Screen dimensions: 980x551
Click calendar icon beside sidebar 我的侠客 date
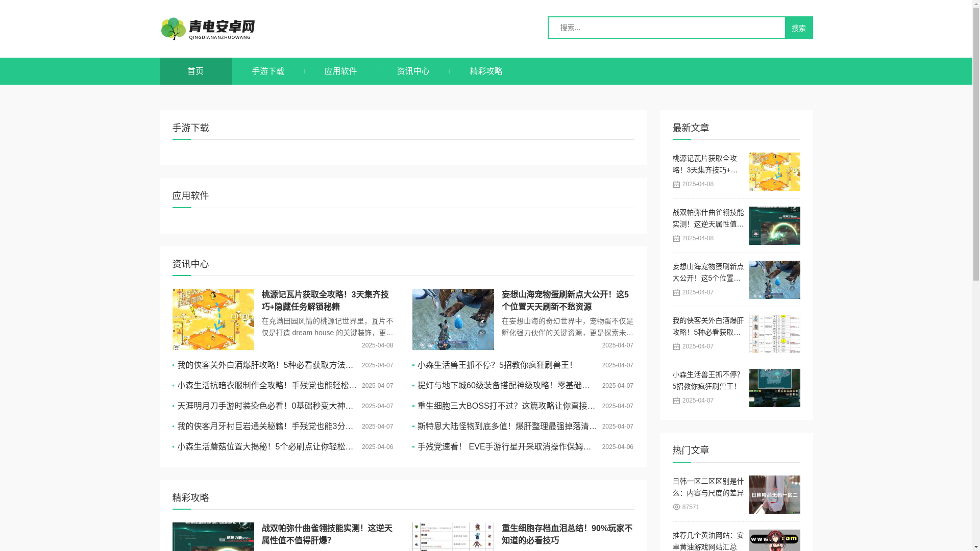(x=676, y=347)
